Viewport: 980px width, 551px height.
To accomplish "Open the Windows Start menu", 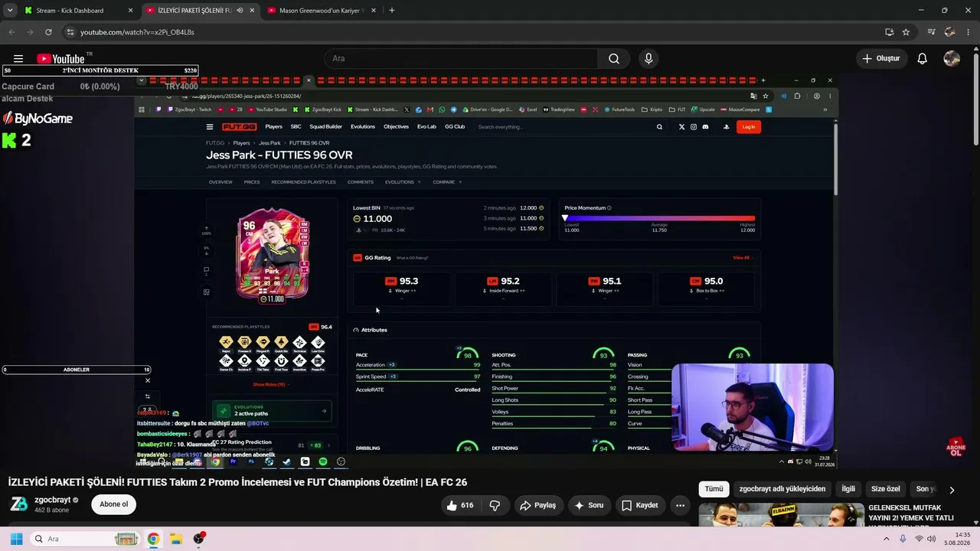I will pyautogui.click(x=16, y=539).
